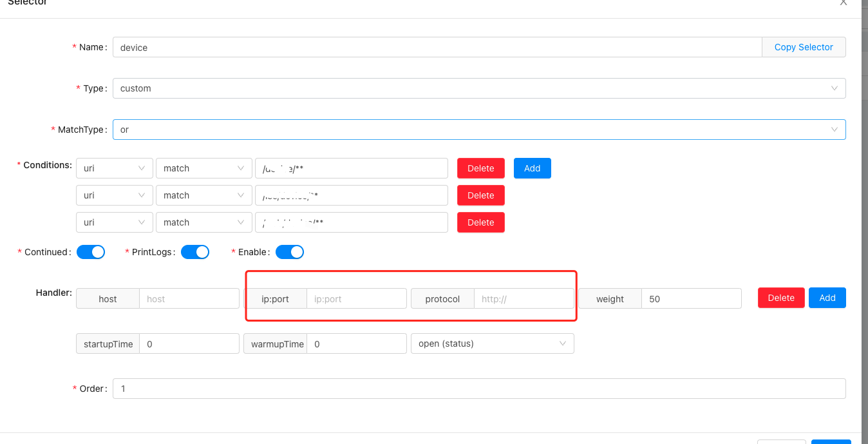Viewport: 868px width, 444px height.
Task: Delete the third condition row
Action: pos(481,222)
